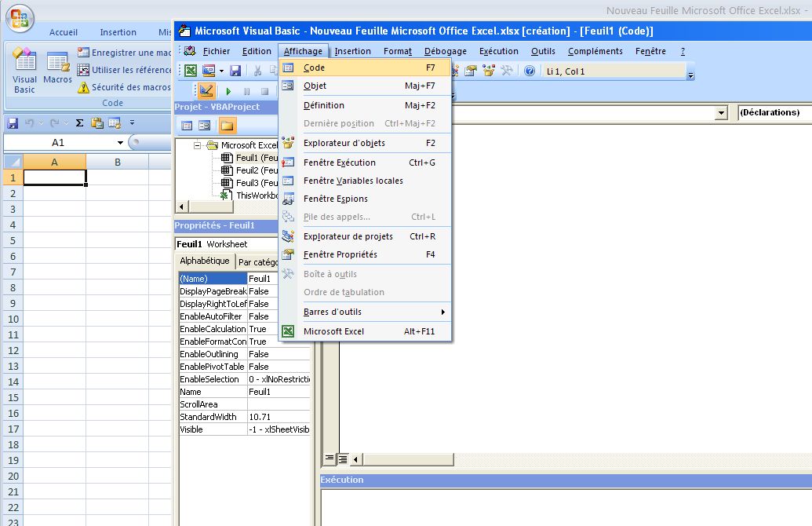The height and width of the screenshot is (526, 812).
Task: Open Fenêtre Exécution from the menu
Action: [366, 163]
